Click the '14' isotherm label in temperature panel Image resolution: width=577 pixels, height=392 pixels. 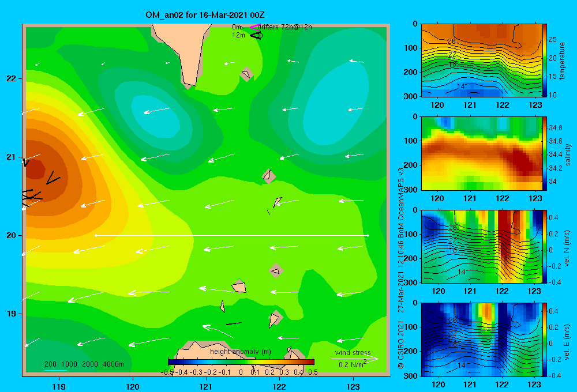click(461, 86)
